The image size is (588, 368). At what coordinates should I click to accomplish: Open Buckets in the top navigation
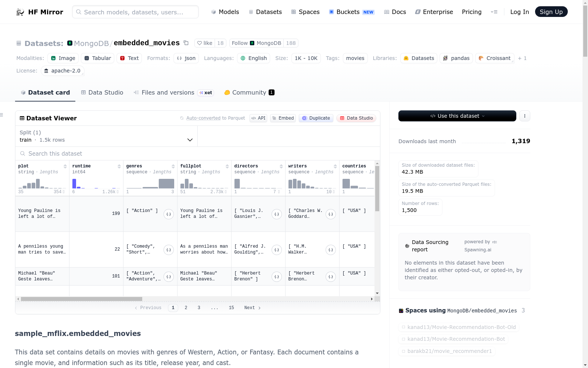pyautogui.click(x=352, y=12)
